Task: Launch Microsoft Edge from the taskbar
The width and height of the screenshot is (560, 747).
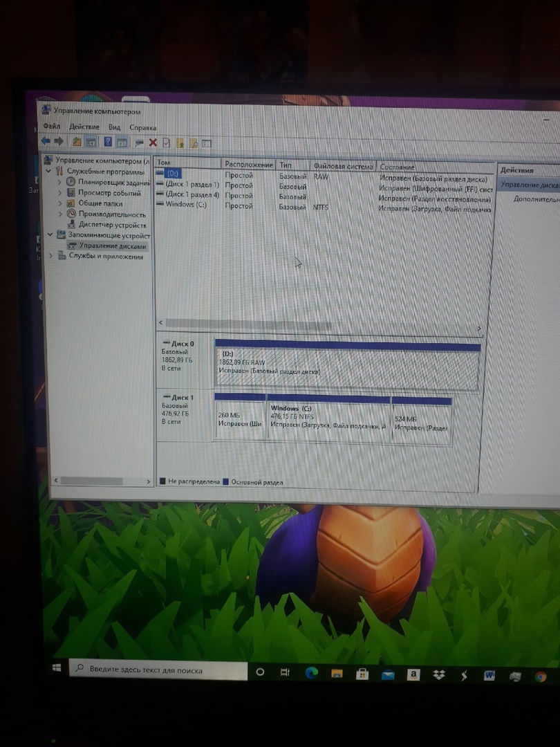Action: click(311, 673)
